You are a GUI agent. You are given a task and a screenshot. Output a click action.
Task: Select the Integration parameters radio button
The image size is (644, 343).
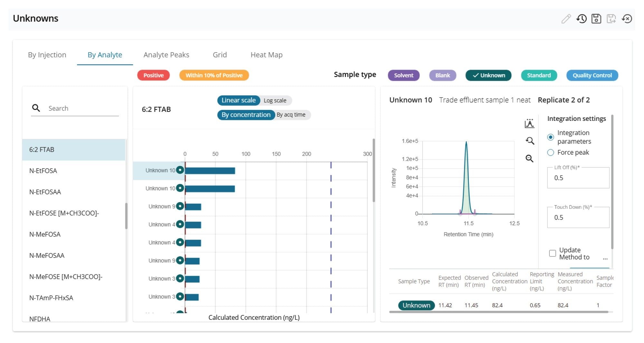(x=550, y=137)
